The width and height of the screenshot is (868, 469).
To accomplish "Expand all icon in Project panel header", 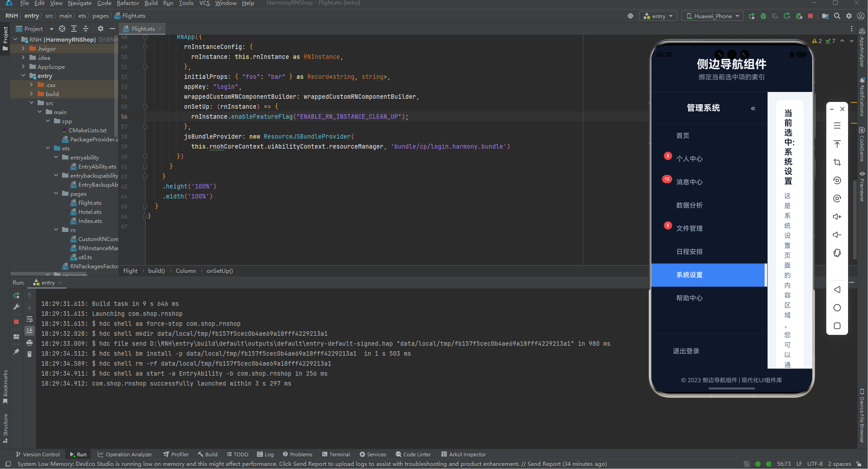I will click(74, 29).
